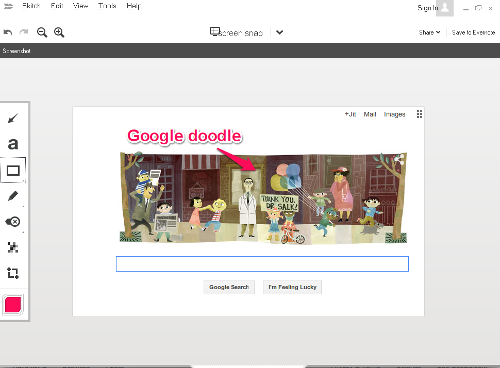The image size is (500, 368).
Task: Select the Text tool
Action: click(13, 144)
